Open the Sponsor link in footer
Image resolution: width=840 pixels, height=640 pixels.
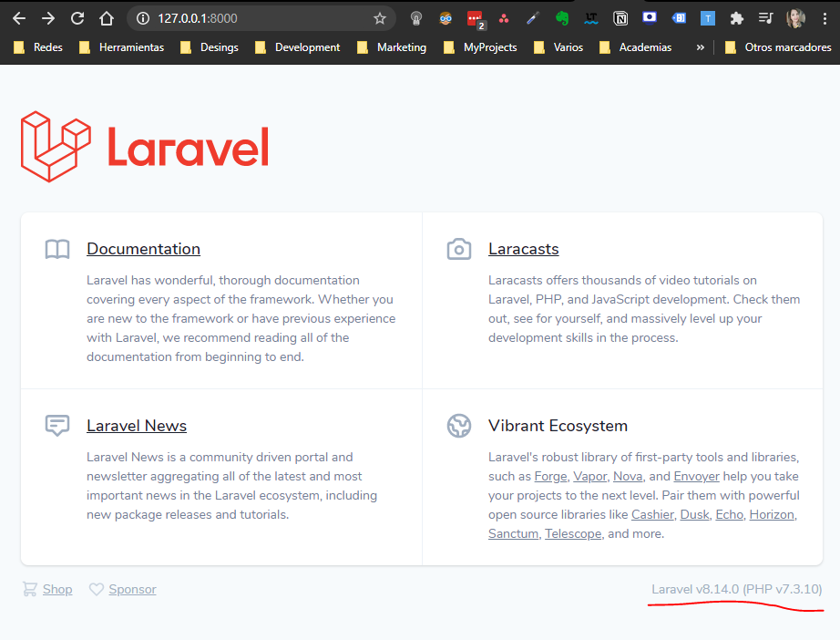[x=132, y=589]
